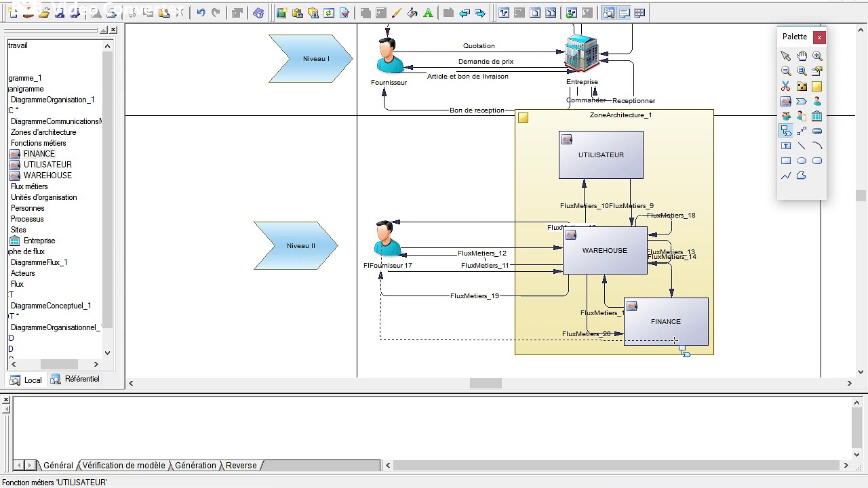
Task: Click the FINANCE function box in diagram
Action: (666, 322)
